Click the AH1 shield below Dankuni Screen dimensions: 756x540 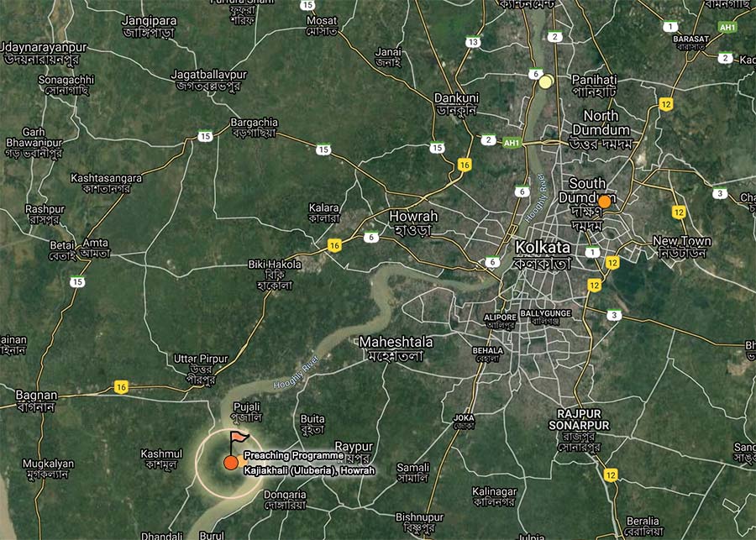tap(512, 143)
